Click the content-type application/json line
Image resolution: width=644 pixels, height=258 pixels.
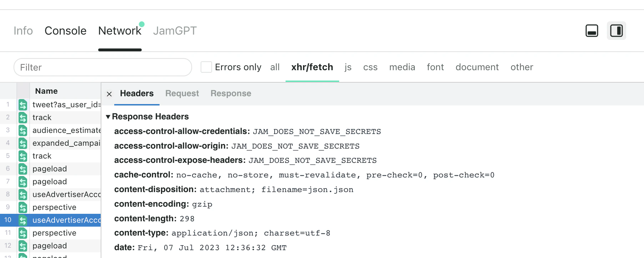coord(222,233)
